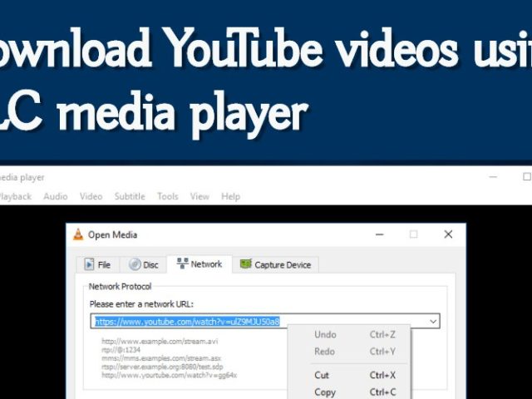Open the Capture Device tab
The image size is (532, 399).
275,264
